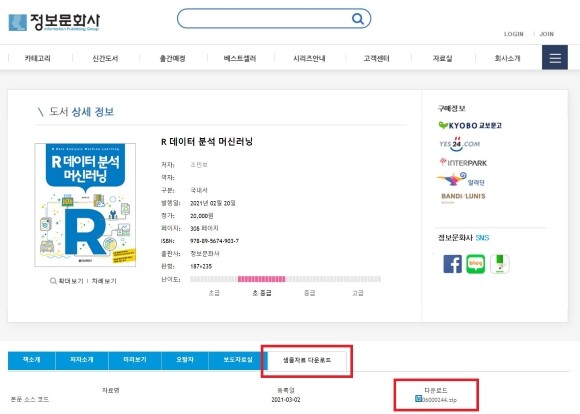Screen dimensions: 580x414
Task: Open the Facebook SNS icon
Action: 452,264
